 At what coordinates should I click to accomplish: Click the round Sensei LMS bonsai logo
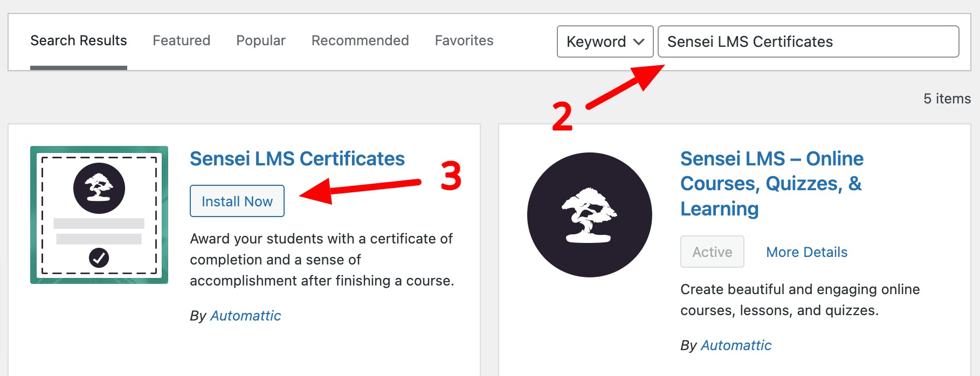click(589, 215)
